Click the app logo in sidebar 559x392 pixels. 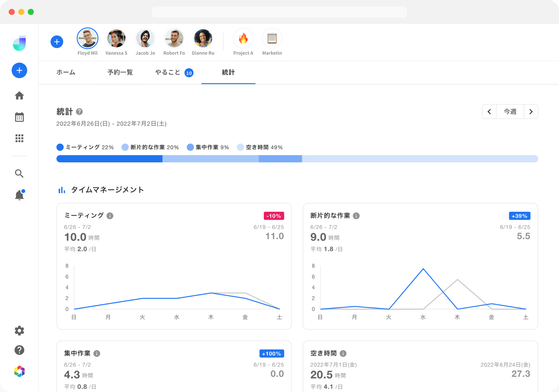tap(20, 43)
